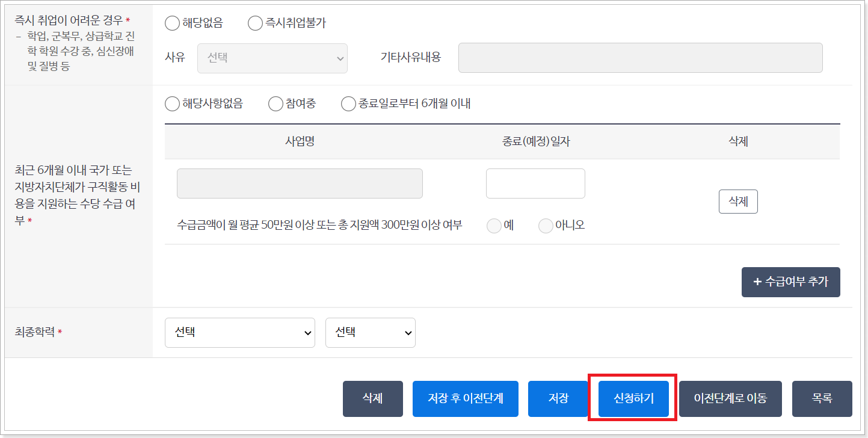The height and width of the screenshot is (438, 868).
Task: Open the 사유 selection dropdown
Action: [x=272, y=58]
